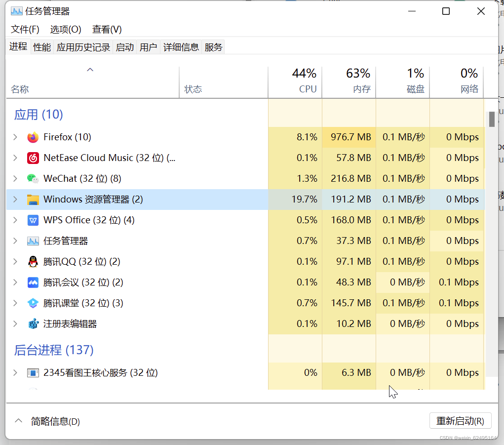Expand Windows 资源管理器 (2) group
The height and width of the screenshot is (445, 504).
click(x=15, y=200)
